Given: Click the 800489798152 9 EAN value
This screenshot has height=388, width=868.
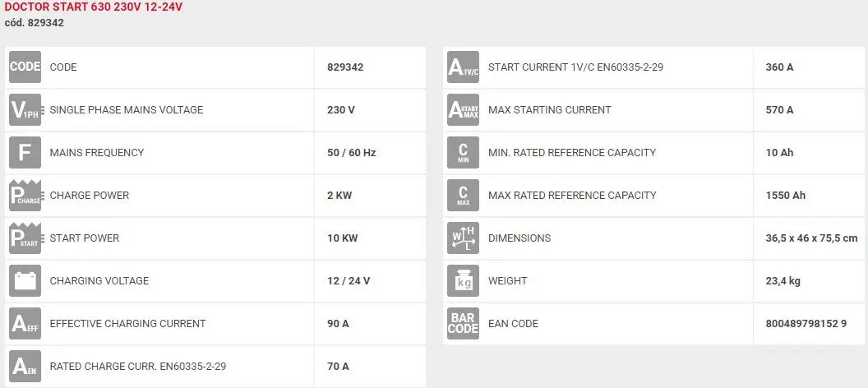Looking at the screenshot, I should 806,323.
